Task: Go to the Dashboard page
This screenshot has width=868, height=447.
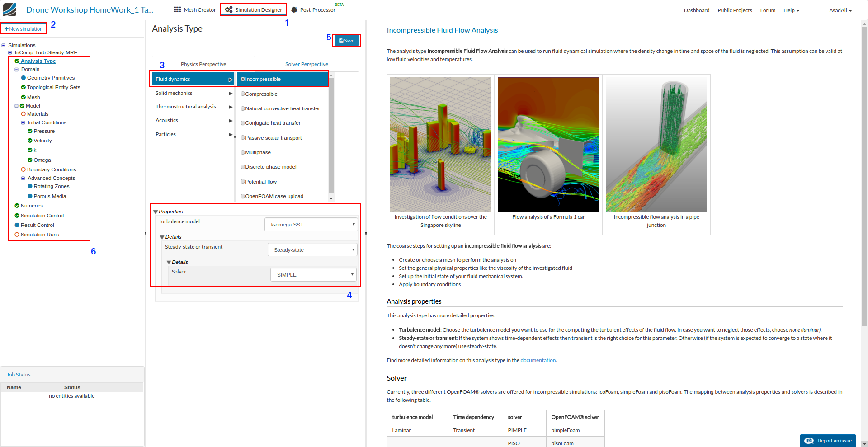Action: pyautogui.click(x=697, y=10)
